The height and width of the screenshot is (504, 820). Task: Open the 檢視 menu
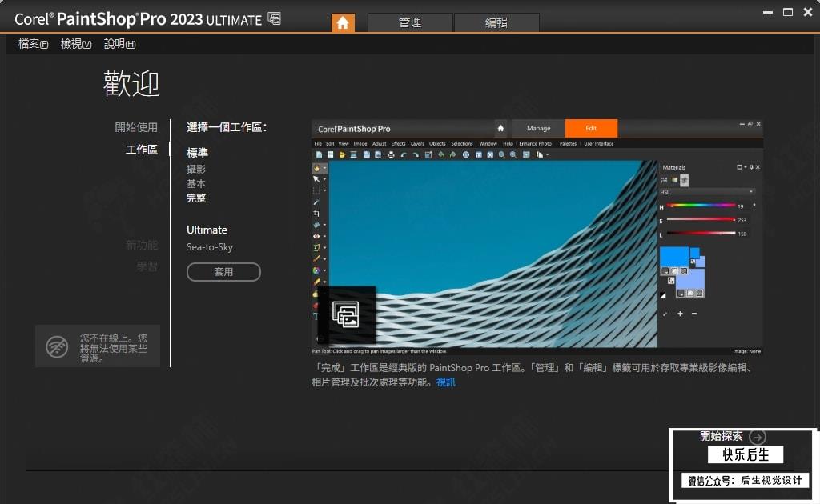click(x=76, y=44)
